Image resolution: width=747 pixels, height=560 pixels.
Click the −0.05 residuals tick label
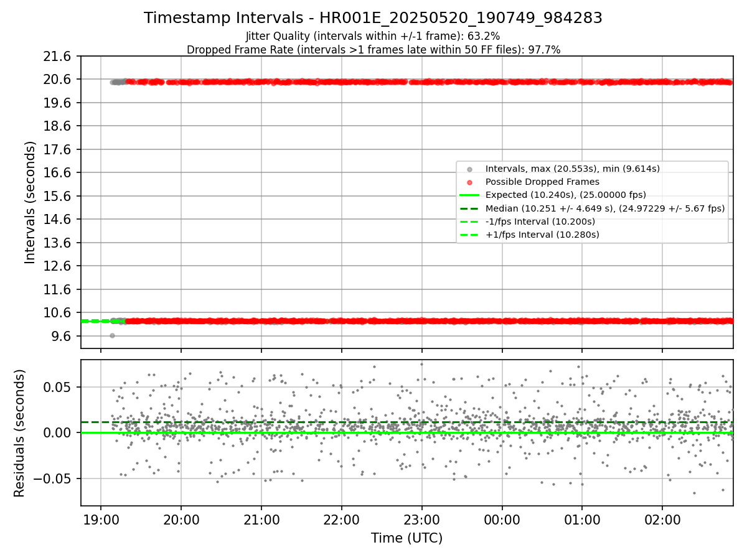coord(52,479)
